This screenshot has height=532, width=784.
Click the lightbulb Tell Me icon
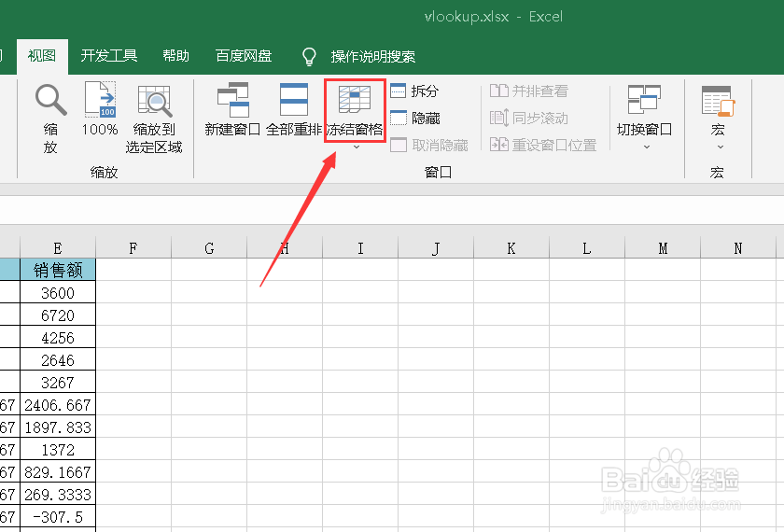pos(310,56)
